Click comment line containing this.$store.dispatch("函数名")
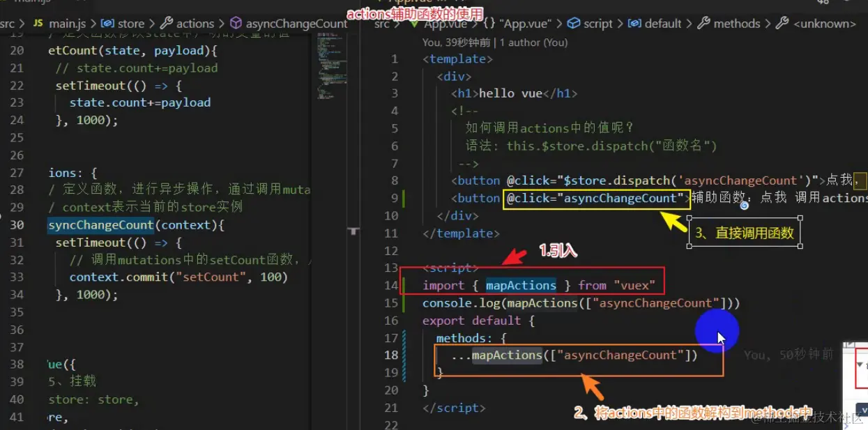868x430 pixels. (591, 146)
